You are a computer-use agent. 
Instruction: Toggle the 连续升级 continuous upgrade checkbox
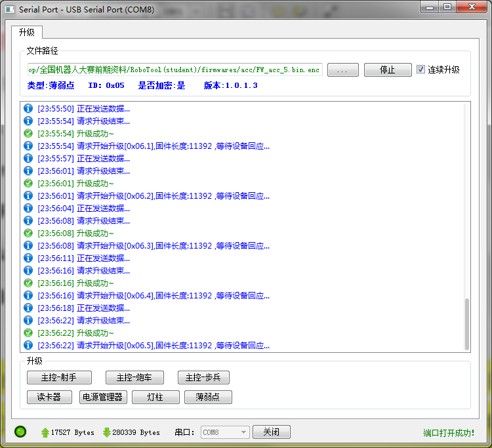420,70
